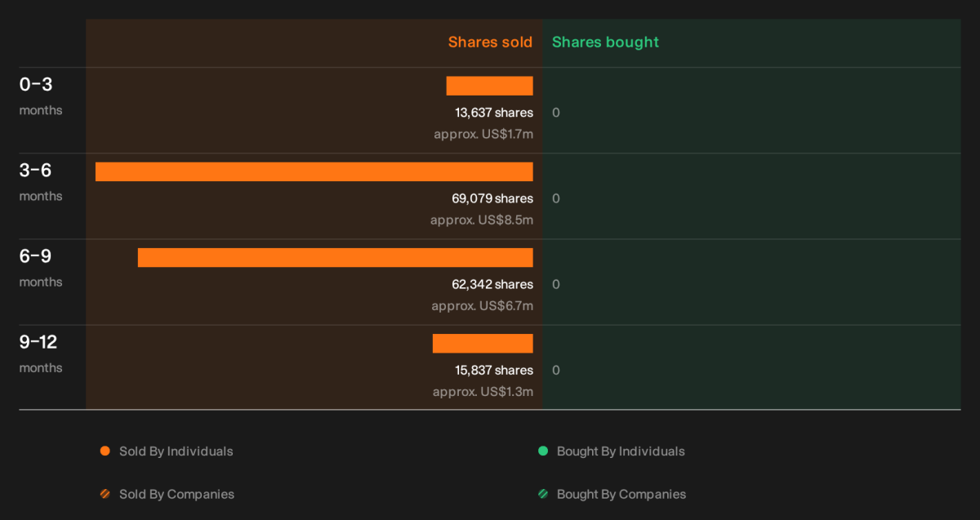Click the 6-9 months row label

click(41, 267)
